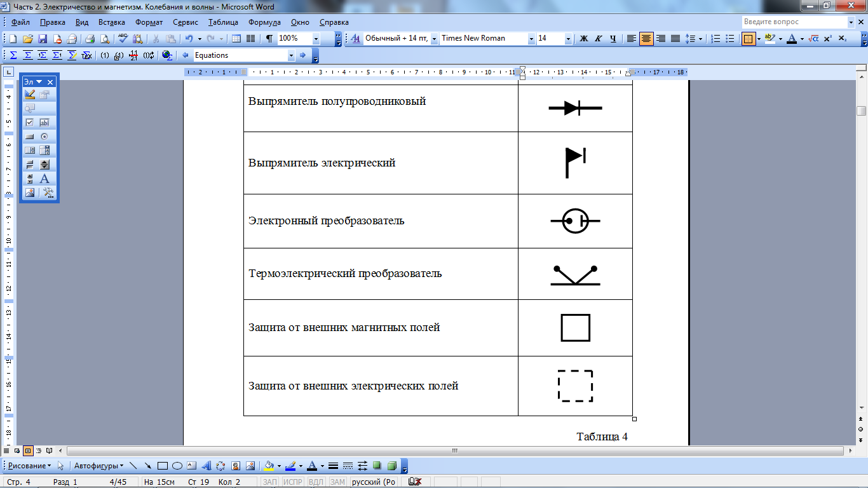
Task: Click the MathPage globe icon
Action: pyautogui.click(x=167, y=55)
